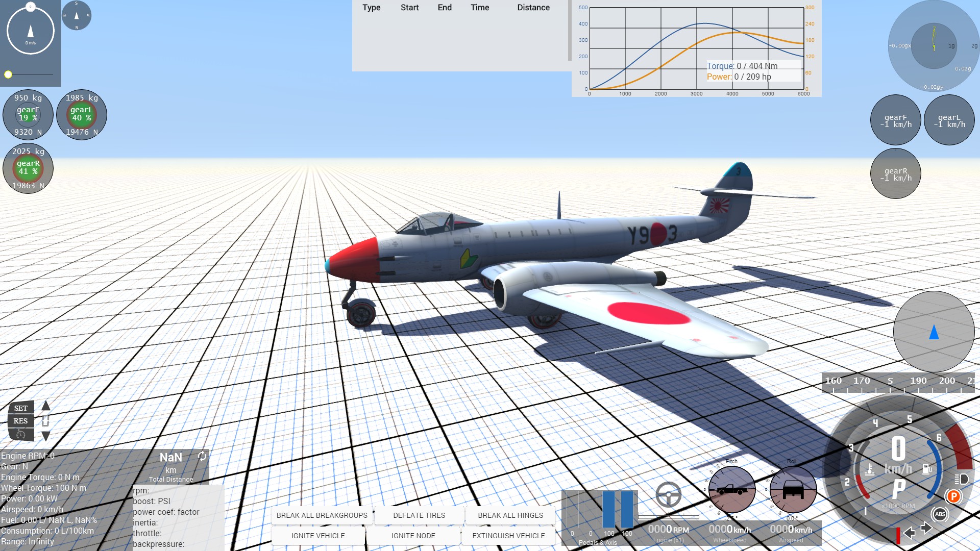Click BREAK ALL BREAKGROUPS button
Viewport: 980px width, 551px height.
(322, 515)
